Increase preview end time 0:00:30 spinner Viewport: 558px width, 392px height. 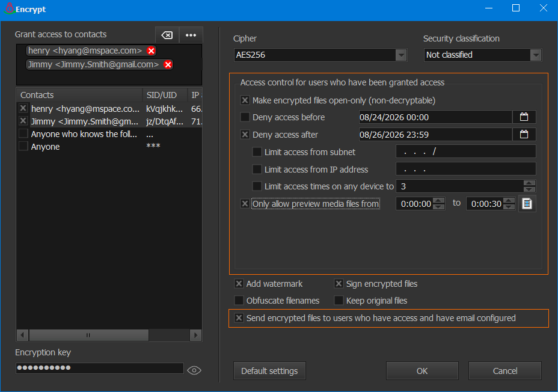coord(509,200)
